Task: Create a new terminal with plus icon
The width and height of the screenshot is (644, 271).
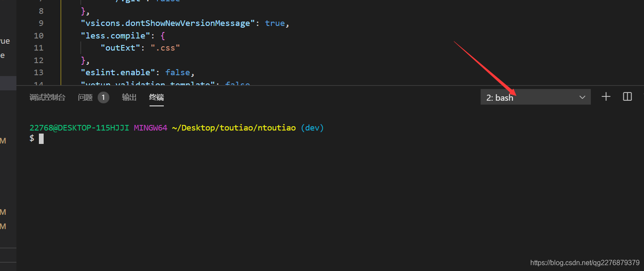Action: tap(606, 97)
